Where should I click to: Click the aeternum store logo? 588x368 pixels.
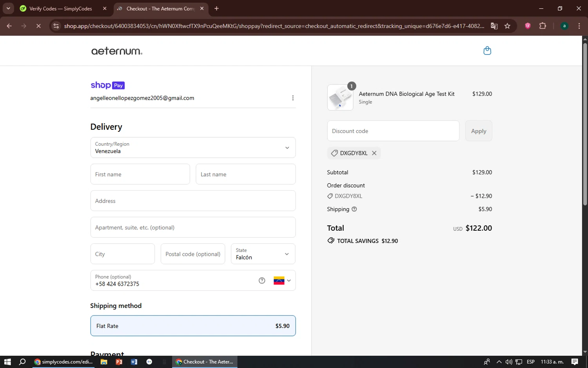tap(117, 51)
